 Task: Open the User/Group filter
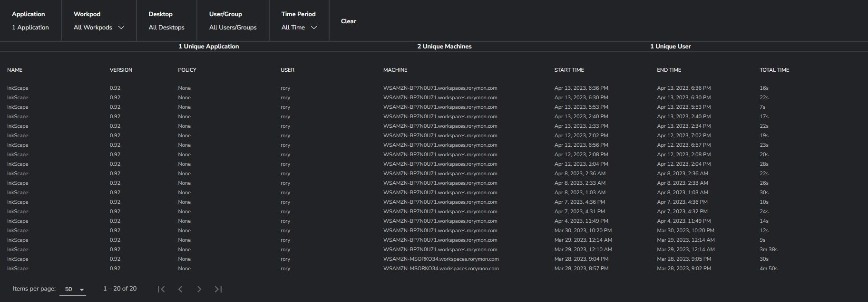(x=233, y=21)
